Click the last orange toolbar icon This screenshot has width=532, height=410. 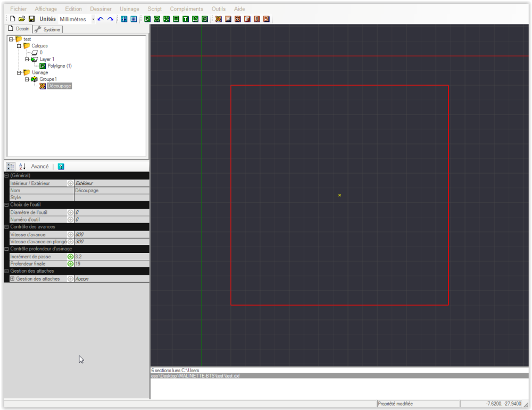[x=267, y=19]
